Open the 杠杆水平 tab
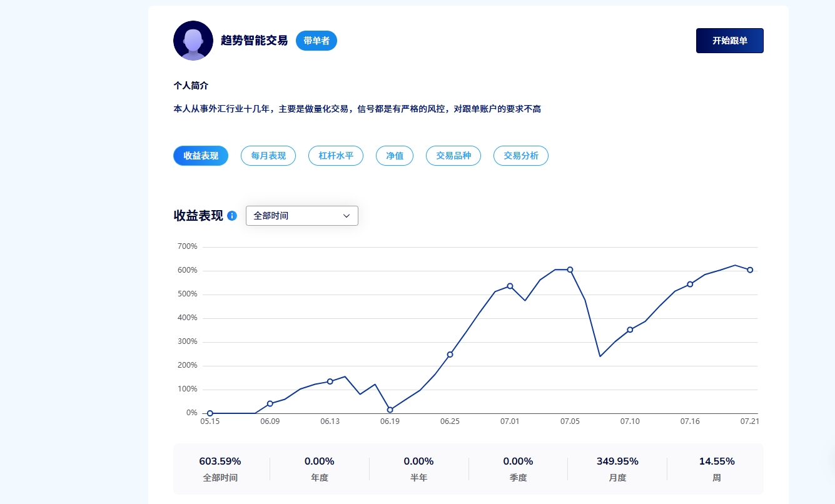 tap(336, 156)
